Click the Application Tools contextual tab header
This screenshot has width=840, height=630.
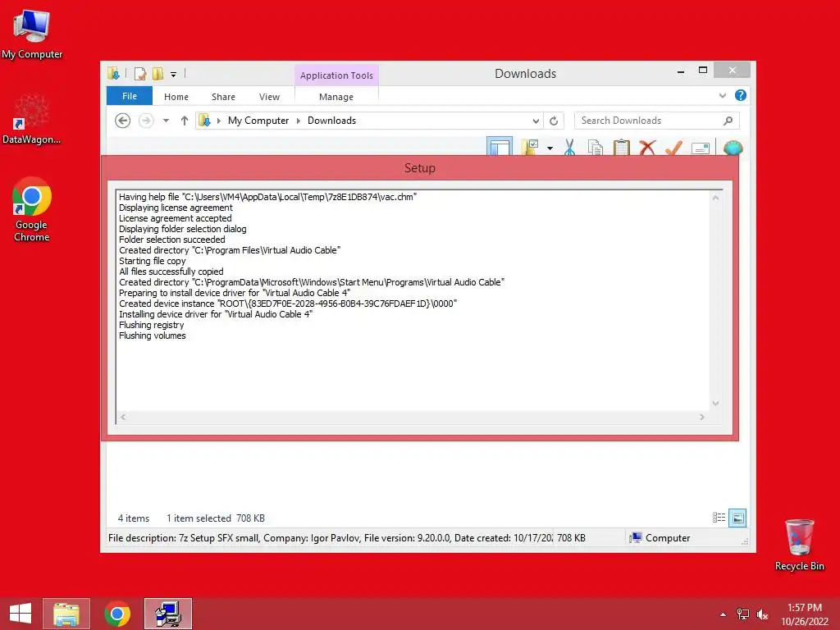coord(336,75)
